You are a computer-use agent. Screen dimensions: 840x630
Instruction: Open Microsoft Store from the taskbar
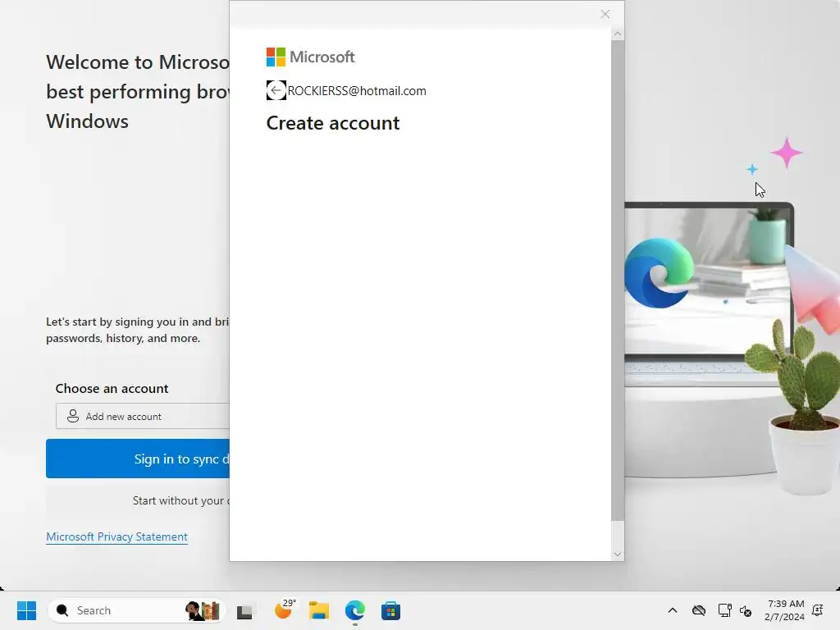tap(390, 610)
